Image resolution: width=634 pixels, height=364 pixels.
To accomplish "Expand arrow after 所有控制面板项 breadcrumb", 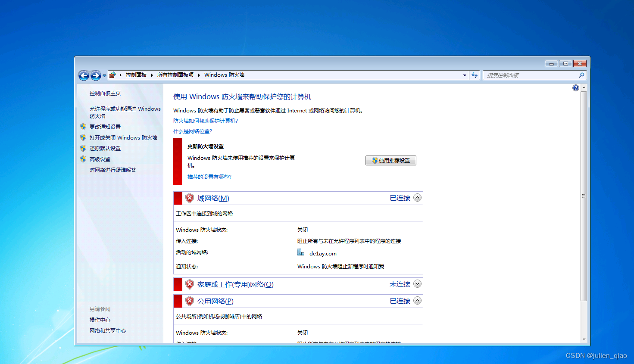I will [199, 75].
